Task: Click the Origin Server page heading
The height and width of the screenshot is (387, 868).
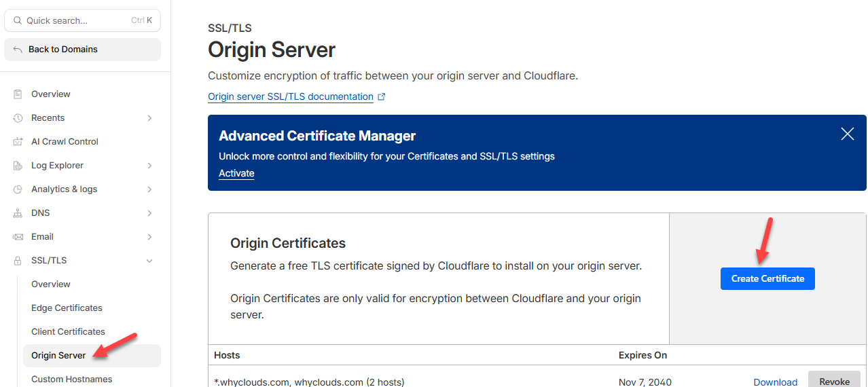Action: (x=272, y=50)
